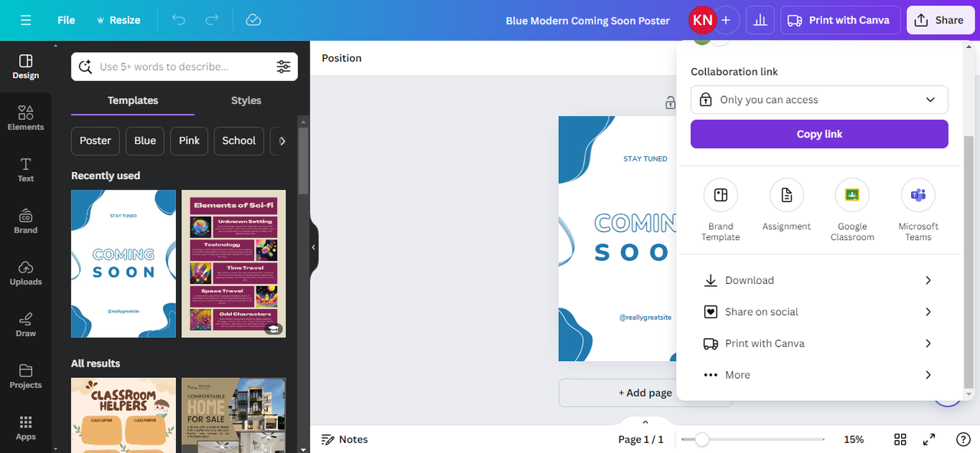The image size is (980, 453).
Task: Open the Uploads sidebar panel
Action: pos(25,272)
